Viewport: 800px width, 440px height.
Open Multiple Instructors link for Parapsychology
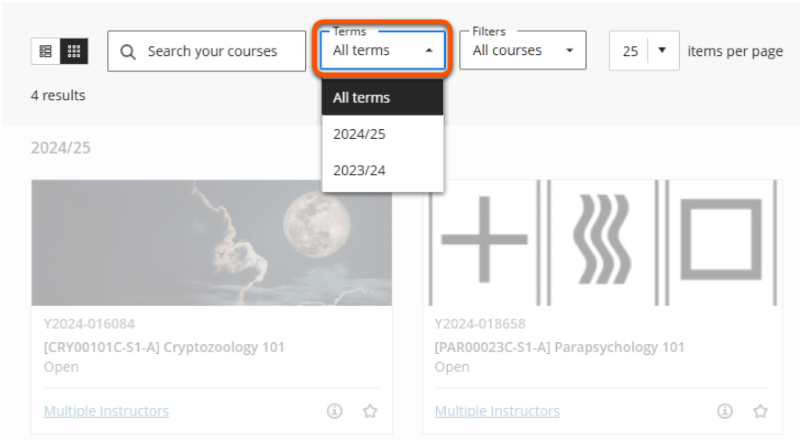point(497,411)
